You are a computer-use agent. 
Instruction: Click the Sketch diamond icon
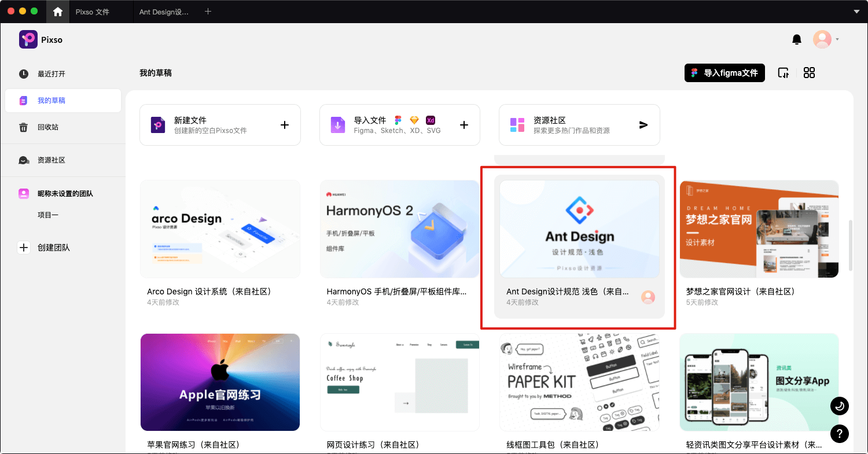[414, 120]
